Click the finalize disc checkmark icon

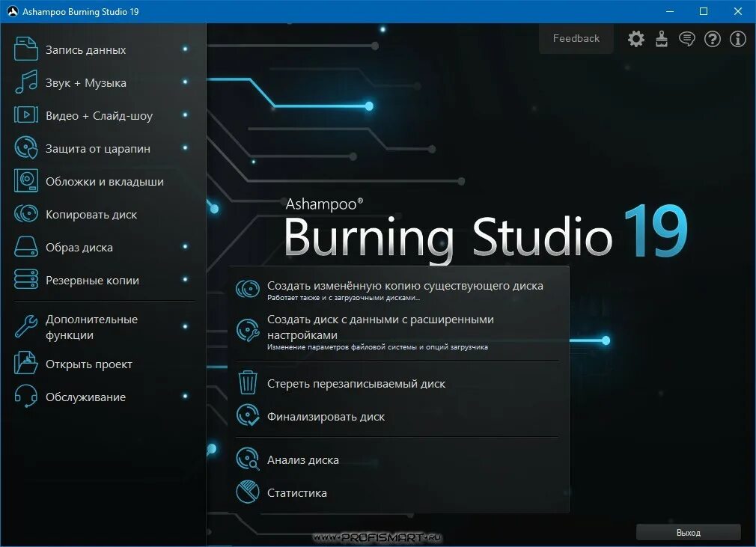[248, 415]
